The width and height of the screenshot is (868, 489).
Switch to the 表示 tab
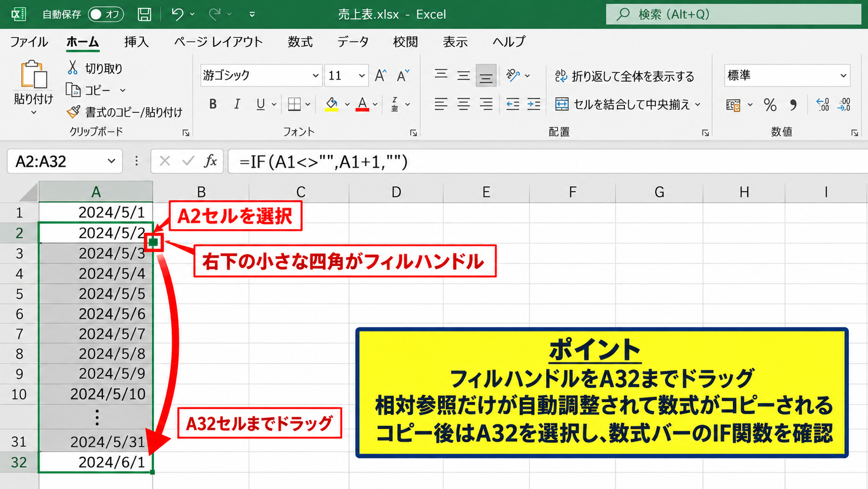point(455,42)
